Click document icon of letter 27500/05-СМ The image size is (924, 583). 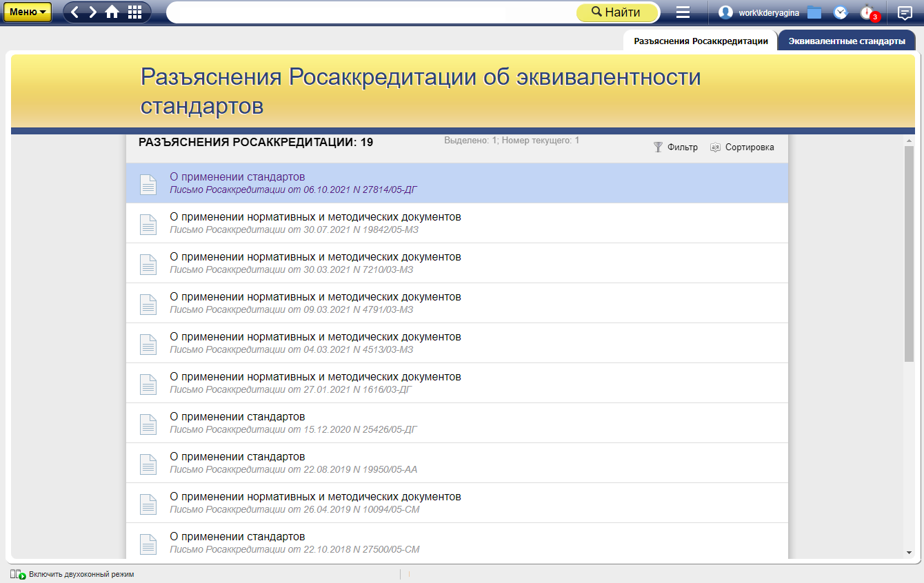(x=148, y=544)
